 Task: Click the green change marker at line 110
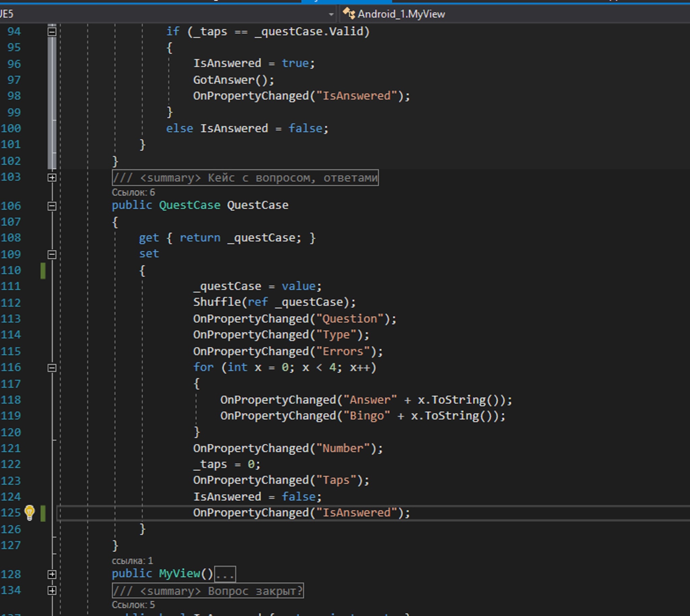pyautogui.click(x=43, y=271)
